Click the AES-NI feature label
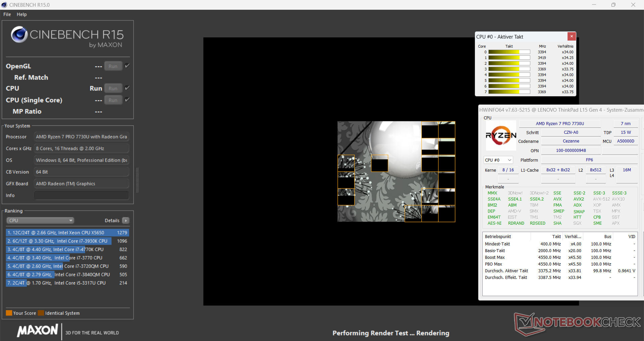This screenshot has height=341, width=644. tap(494, 223)
